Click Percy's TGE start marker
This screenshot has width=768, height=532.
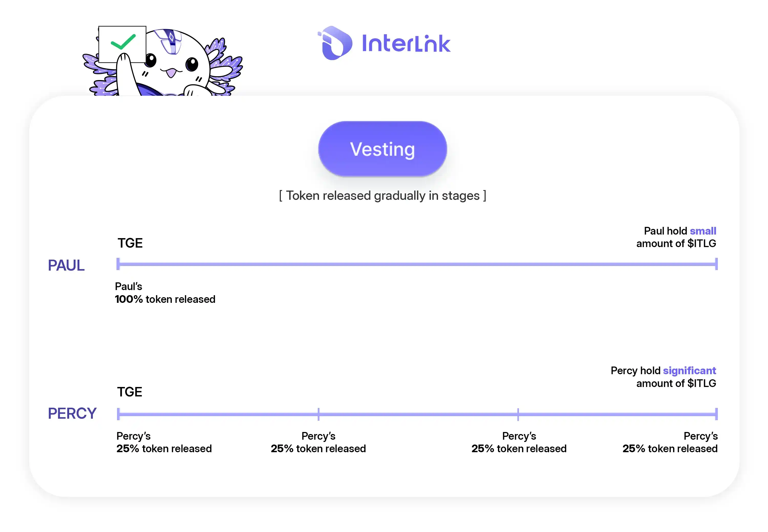coord(119,414)
